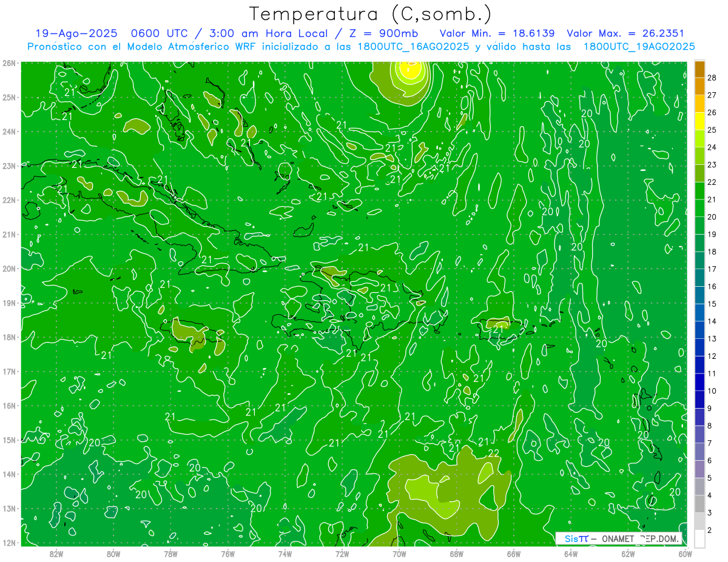Click the '26N' latitude axis label

coord(8,63)
